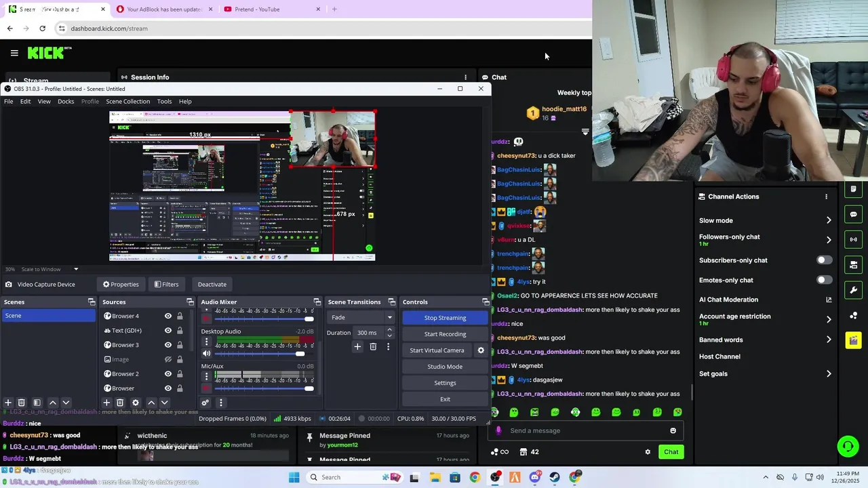The image size is (868, 488).
Task: Hide the Browser 2 source
Action: click(168, 373)
